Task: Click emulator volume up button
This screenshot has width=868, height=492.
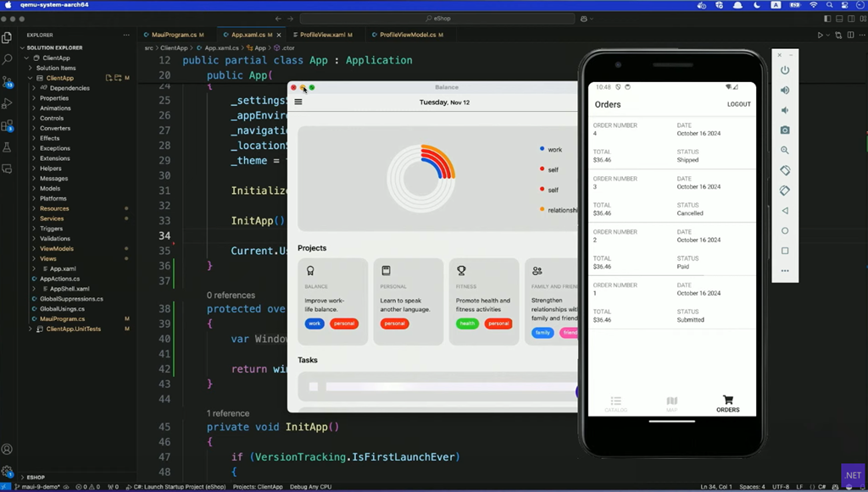Action: pyautogui.click(x=784, y=90)
